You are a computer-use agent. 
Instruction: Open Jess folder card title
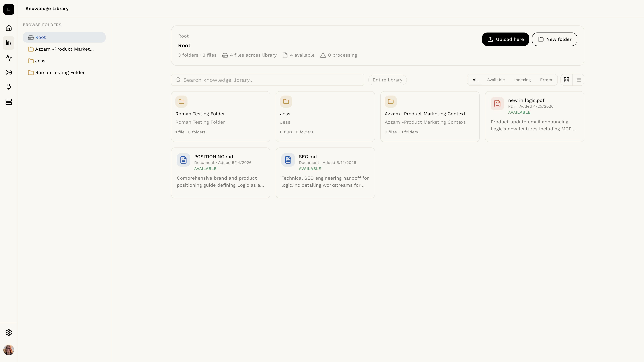285,114
